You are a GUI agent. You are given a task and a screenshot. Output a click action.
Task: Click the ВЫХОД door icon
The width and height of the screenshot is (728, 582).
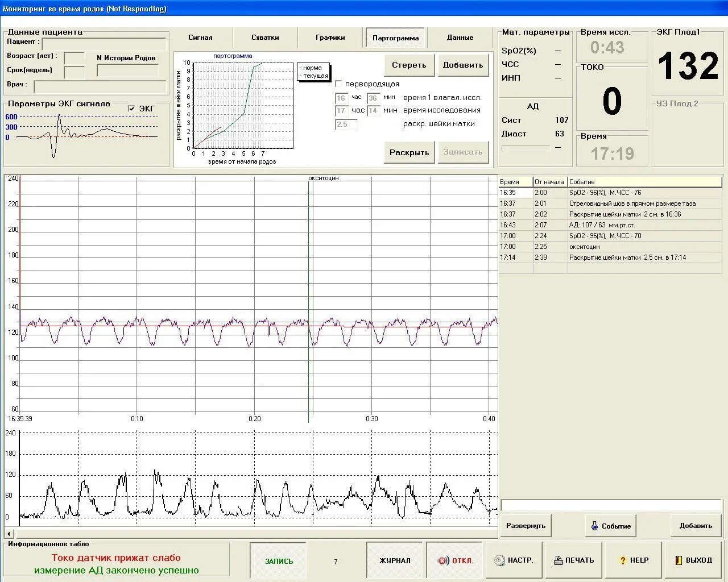point(693,560)
